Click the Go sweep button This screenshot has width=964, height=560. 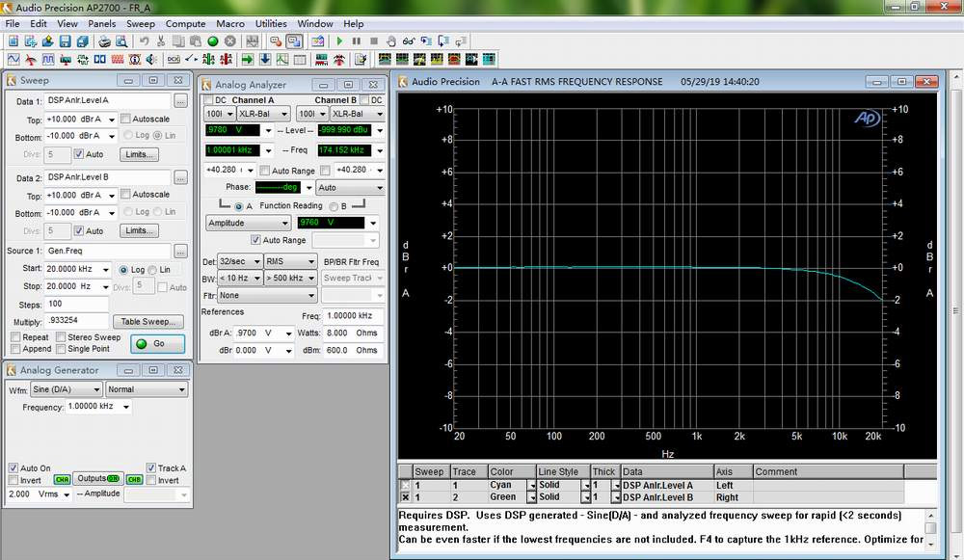[x=157, y=344]
